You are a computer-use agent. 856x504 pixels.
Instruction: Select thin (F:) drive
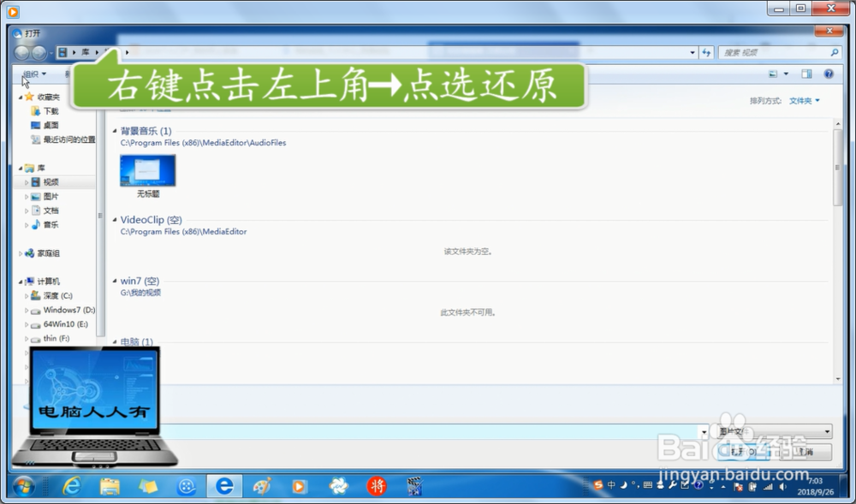[50, 338]
